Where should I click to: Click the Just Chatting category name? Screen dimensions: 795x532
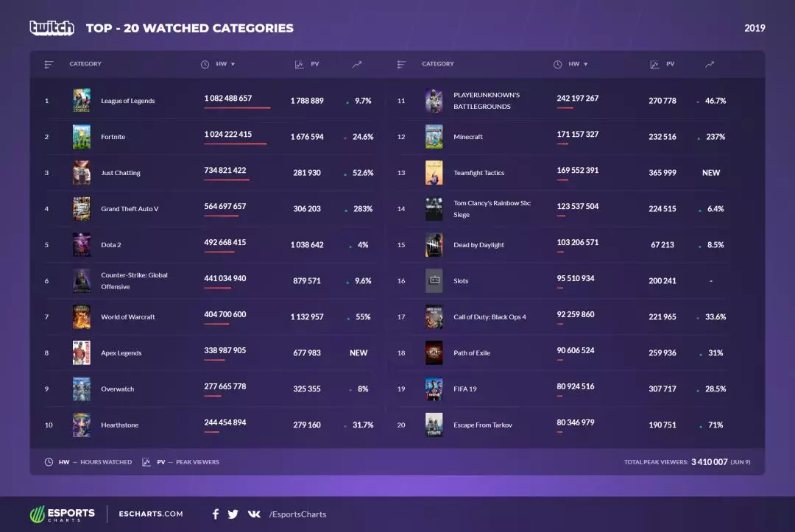pyautogui.click(x=121, y=173)
